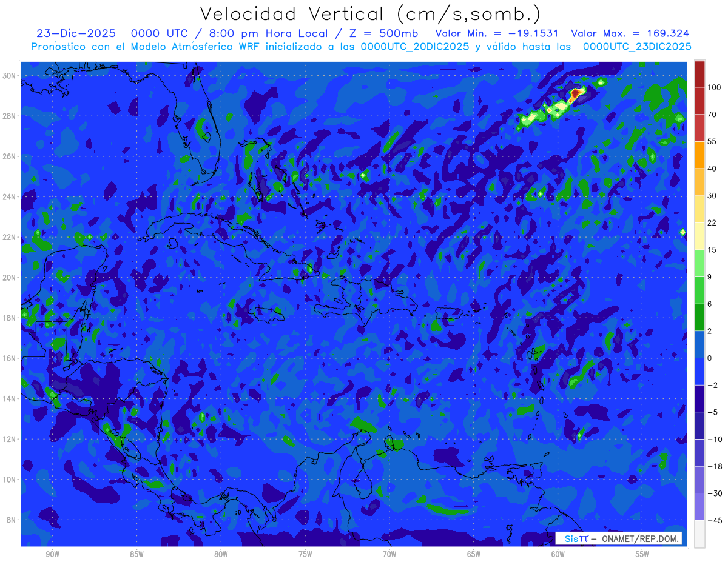The height and width of the screenshot is (562, 728).
Task: Click the 75W longitude label
Action: pos(305,554)
